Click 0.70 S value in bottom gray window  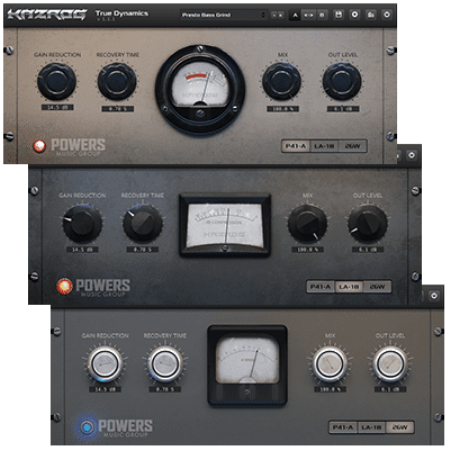tap(165, 389)
